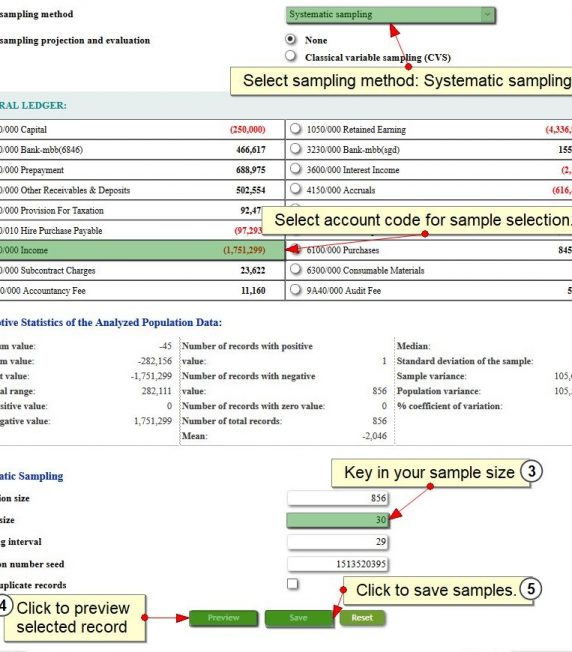
Task: Click the Save button to save samples
Action: 298,618
